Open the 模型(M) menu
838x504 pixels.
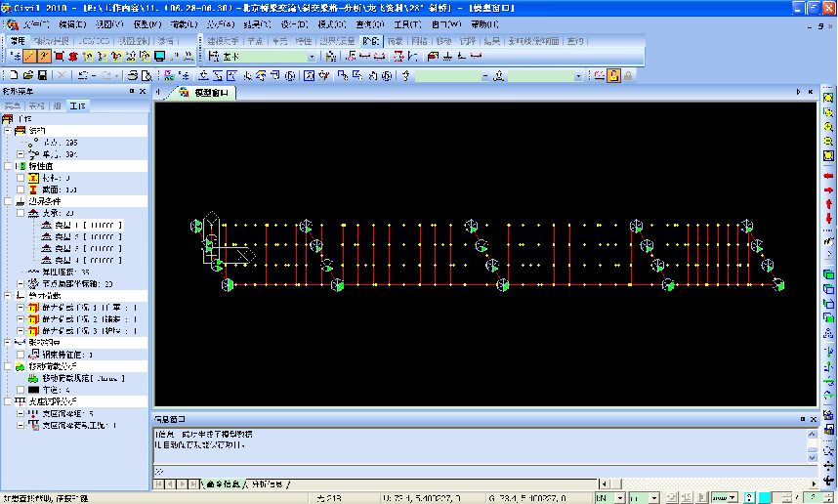[147, 24]
